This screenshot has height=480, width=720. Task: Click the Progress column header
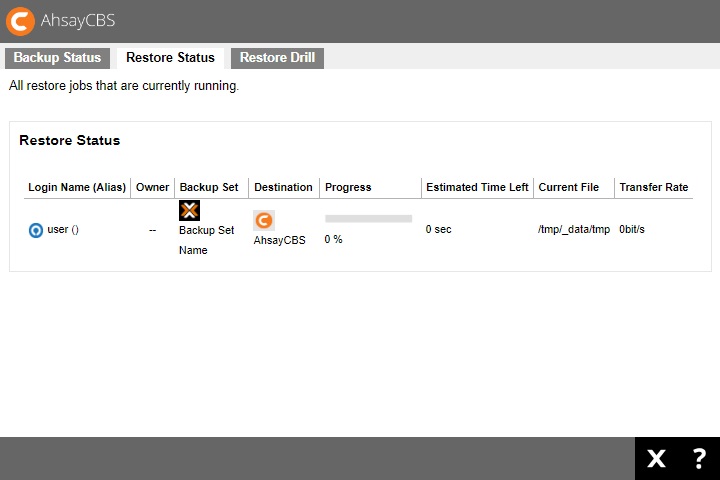[x=348, y=187]
